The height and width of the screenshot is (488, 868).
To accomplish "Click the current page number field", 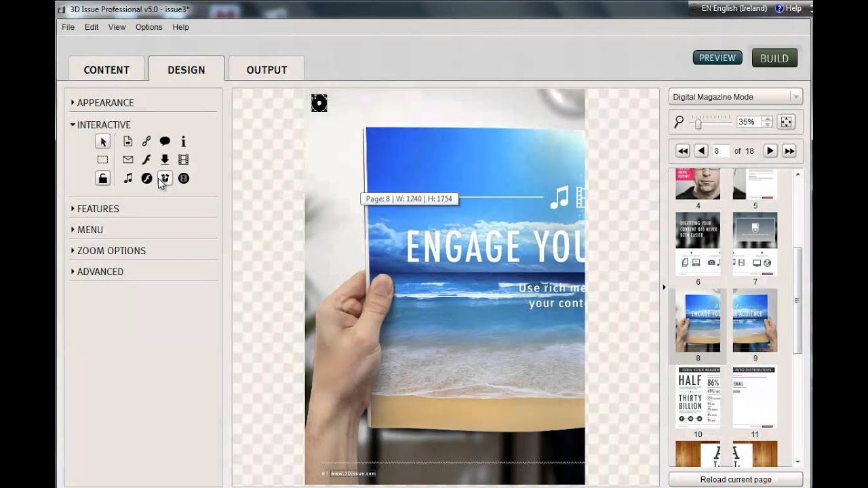I will (721, 151).
